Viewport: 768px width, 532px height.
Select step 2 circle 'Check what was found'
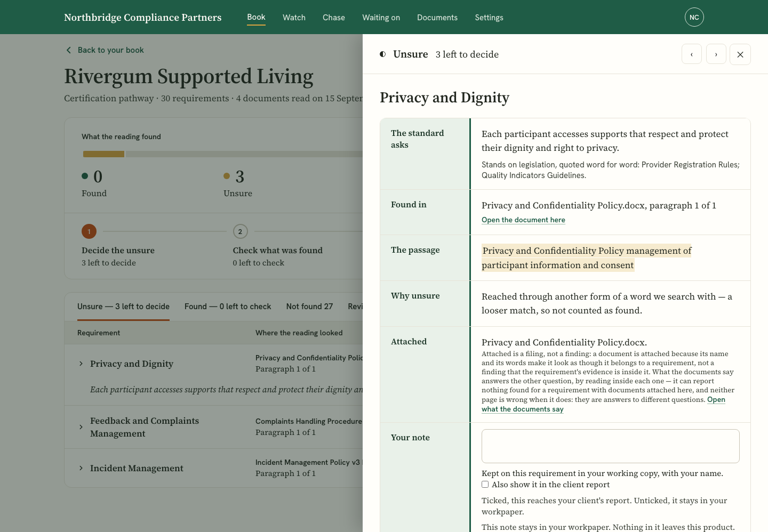pyautogui.click(x=241, y=231)
